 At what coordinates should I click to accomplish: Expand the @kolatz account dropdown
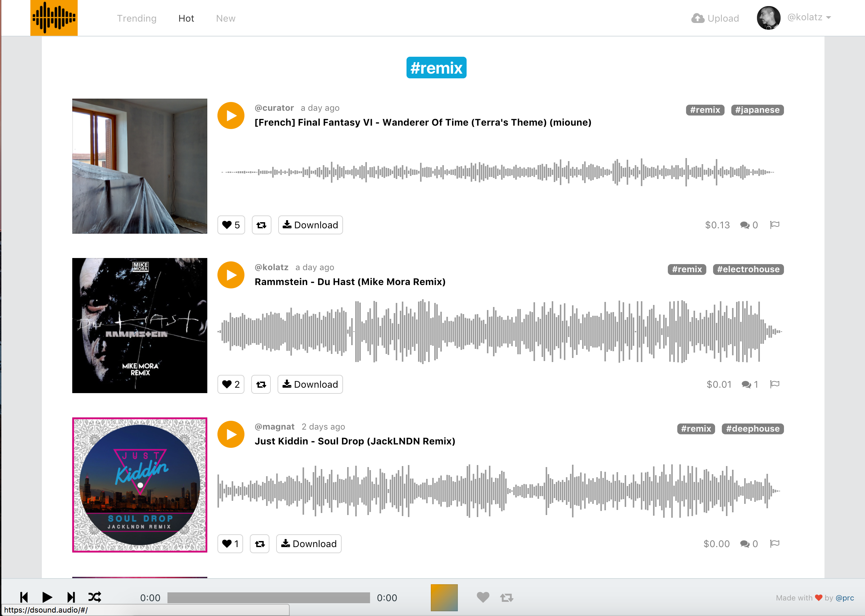coord(809,18)
